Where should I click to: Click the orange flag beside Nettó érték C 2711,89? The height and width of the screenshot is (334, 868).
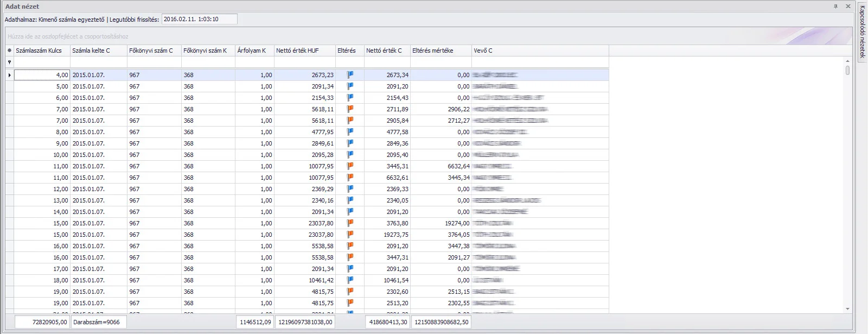coord(350,109)
